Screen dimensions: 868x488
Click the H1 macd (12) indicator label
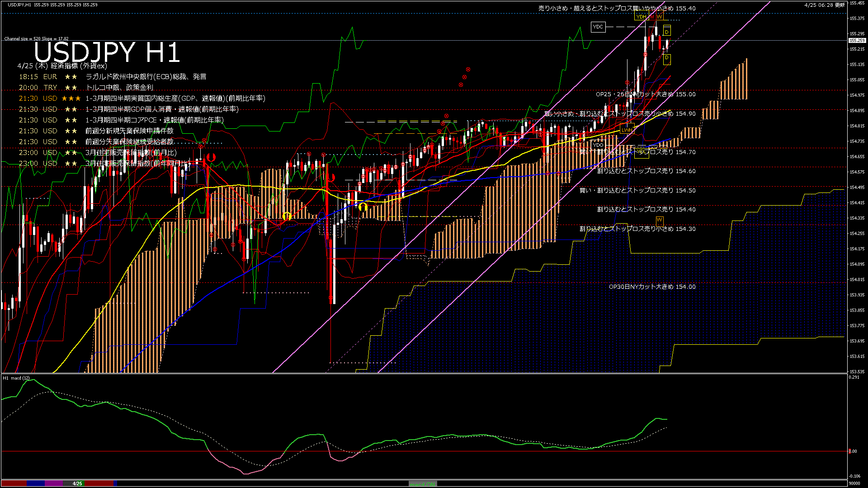coord(16,378)
